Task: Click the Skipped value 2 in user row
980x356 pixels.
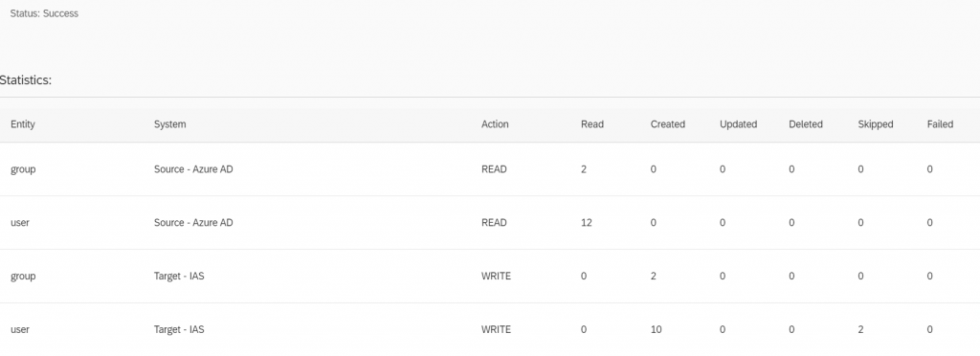Action: click(x=860, y=330)
